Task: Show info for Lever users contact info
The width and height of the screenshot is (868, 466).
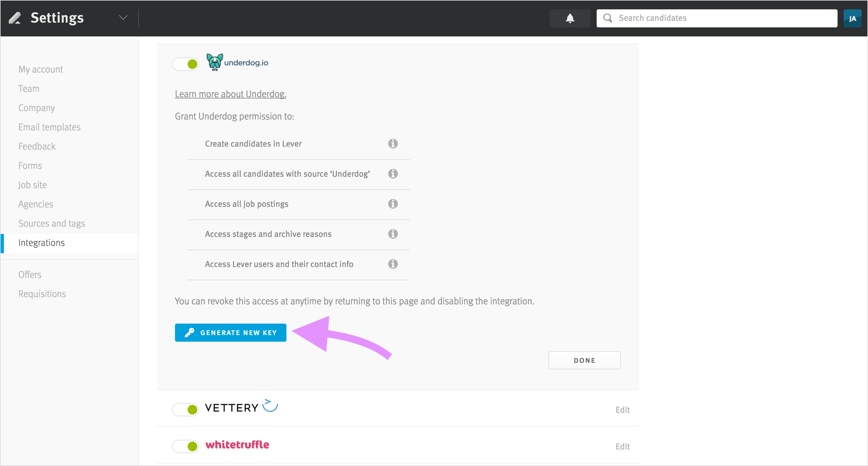Action: 393,264
